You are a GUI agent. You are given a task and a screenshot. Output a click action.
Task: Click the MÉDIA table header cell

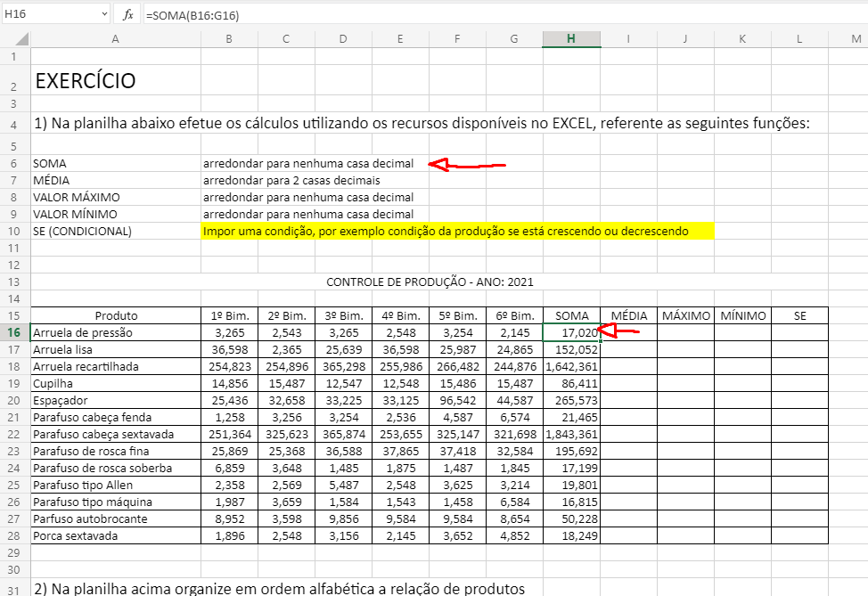tap(629, 316)
